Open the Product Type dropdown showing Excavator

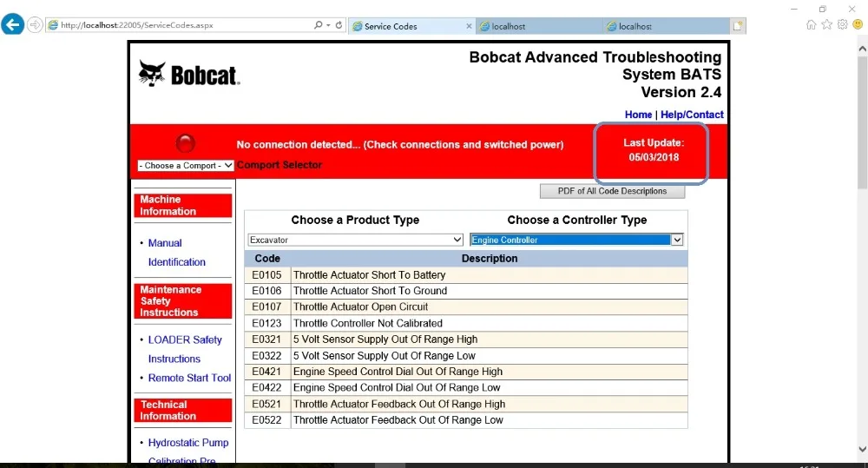coord(355,240)
